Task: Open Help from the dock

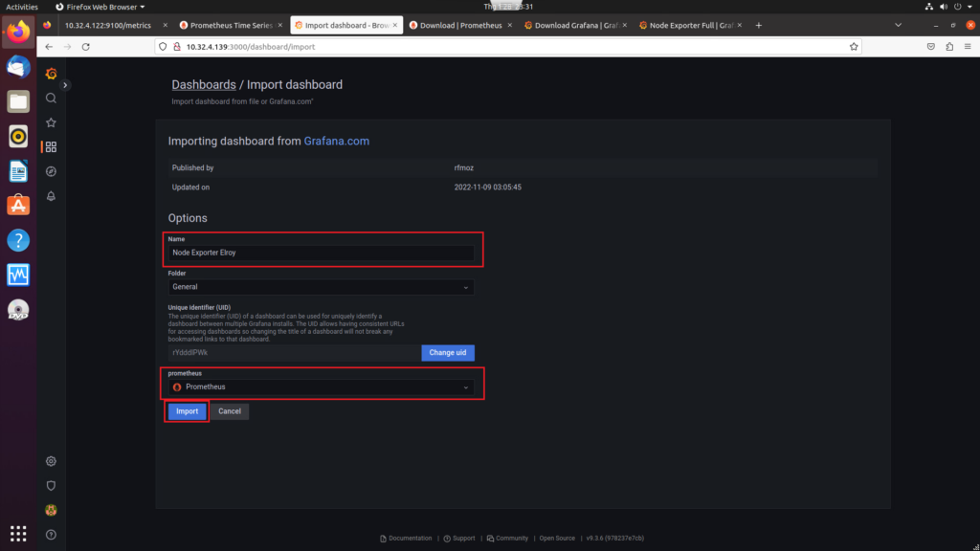Action: [18, 240]
